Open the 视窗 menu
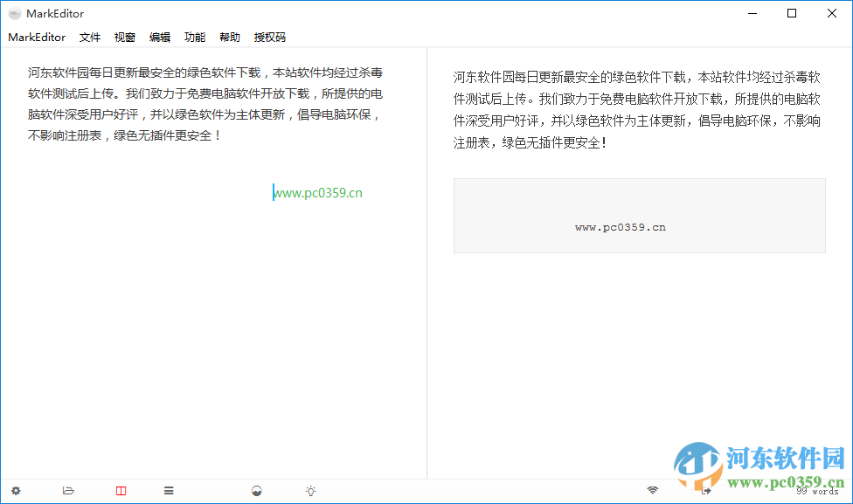This screenshot has width=853, height=504. point(125,37)
